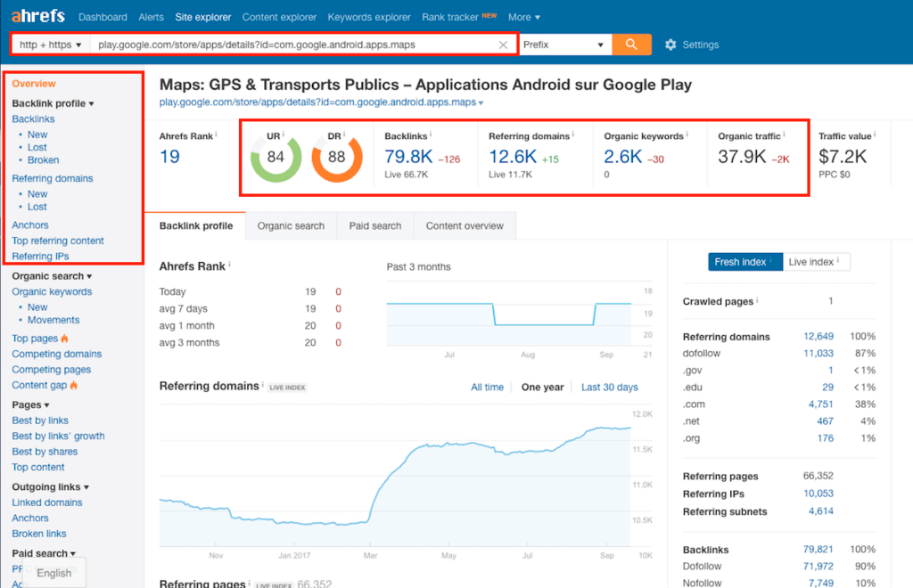Viewport: 913px width, 588px height.
Task: Click the orange search magnifier button
Action: (x=631, y=45)
